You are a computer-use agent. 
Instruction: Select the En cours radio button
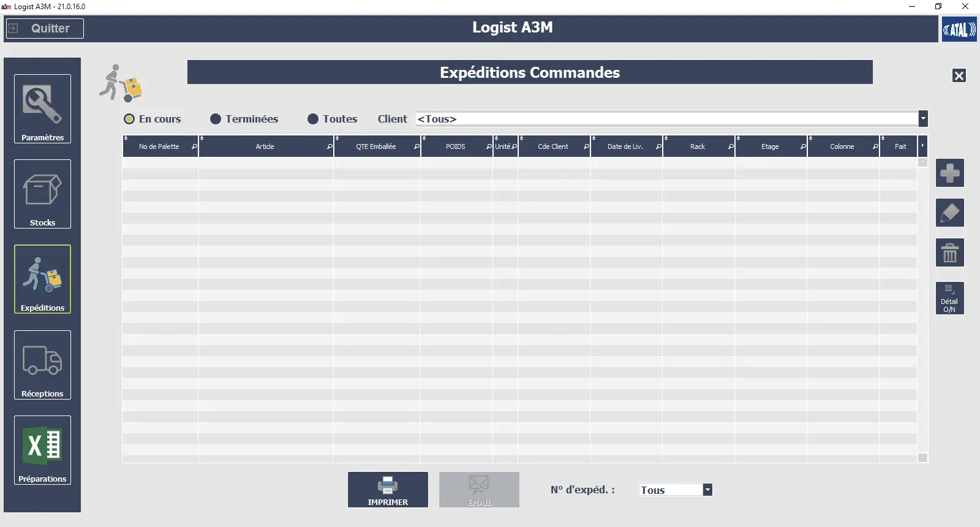pyautogui.click(x=129, y=119)
